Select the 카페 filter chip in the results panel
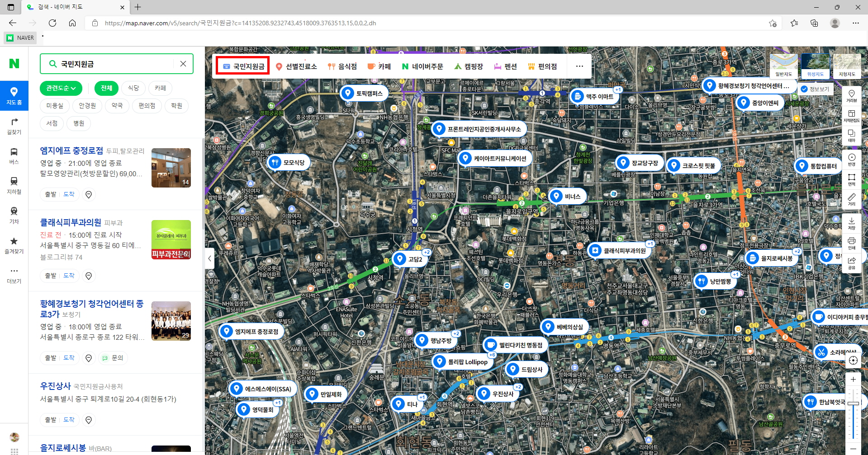 point(161,88)
